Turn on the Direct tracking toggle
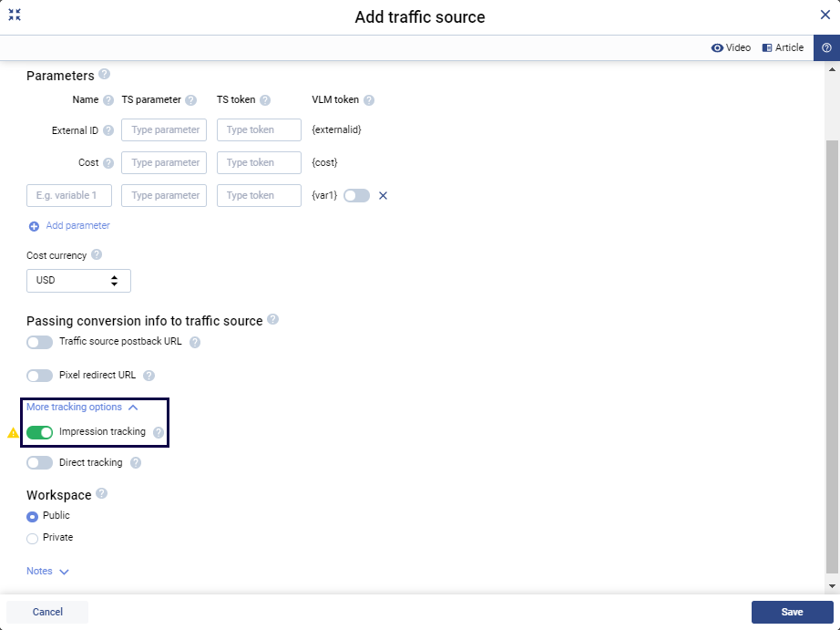Screen dimensions: 840x630 point(40,463)
